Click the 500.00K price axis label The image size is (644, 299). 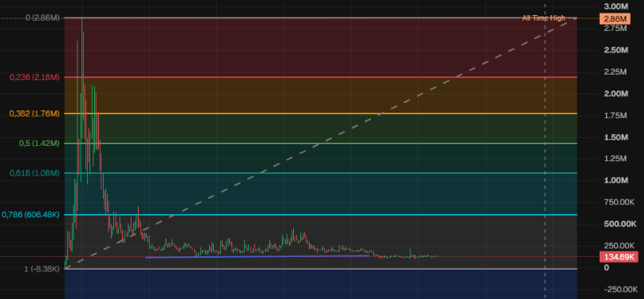coord(620,224)
